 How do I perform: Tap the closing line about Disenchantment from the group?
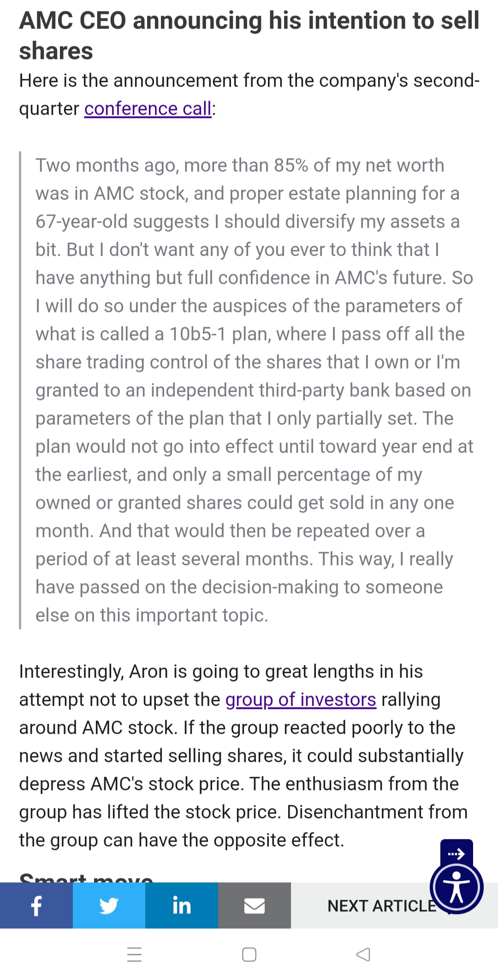pos(243,826)
